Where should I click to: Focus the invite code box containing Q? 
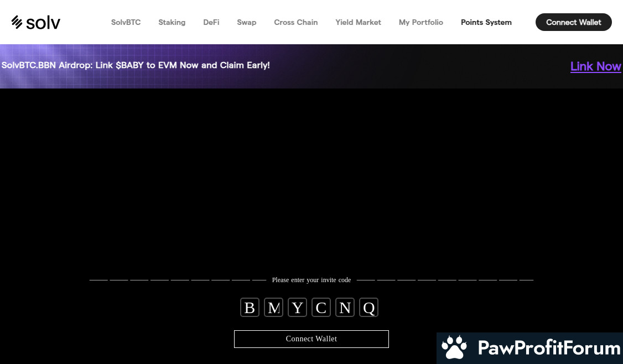(x=368, y=308)
